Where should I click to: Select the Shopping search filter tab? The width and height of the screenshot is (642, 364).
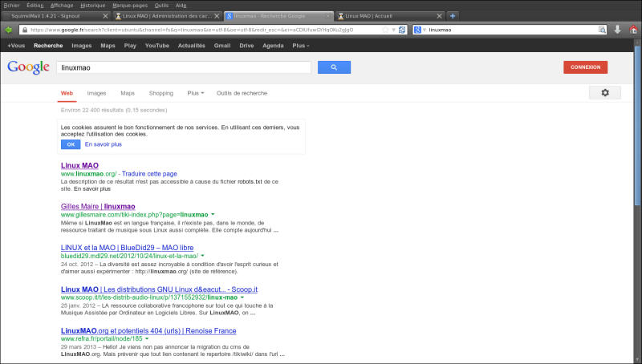tap(161, 93)
